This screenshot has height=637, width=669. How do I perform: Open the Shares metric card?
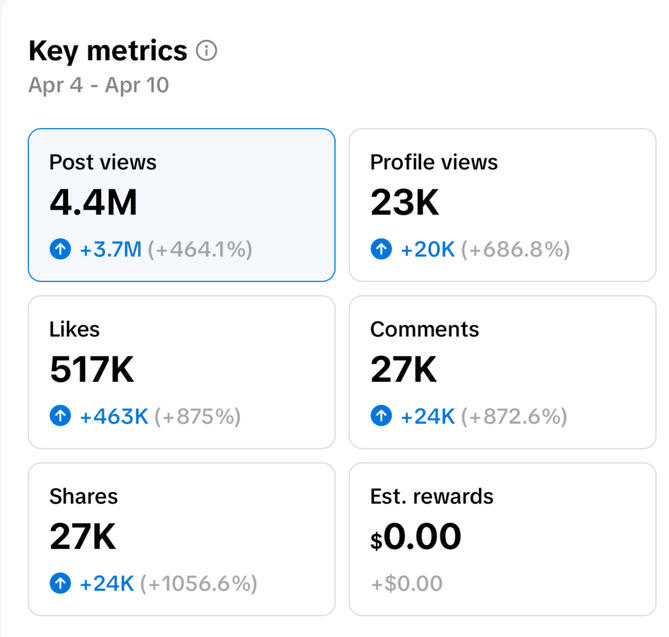coord(181,539)
